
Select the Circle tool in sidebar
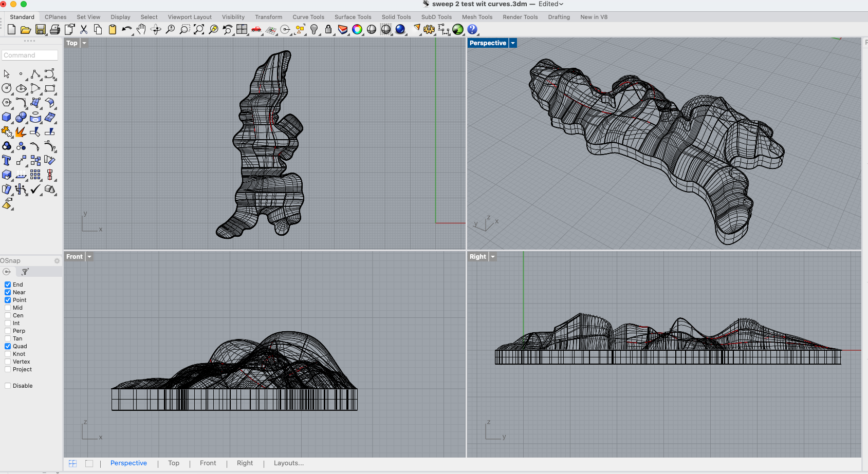point(7,89)
